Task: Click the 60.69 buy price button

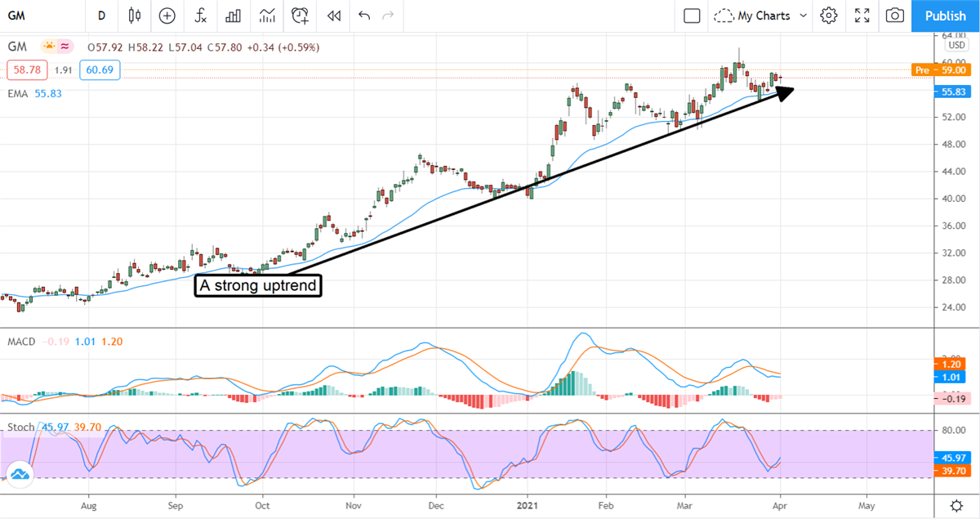Action: [100, 70]
